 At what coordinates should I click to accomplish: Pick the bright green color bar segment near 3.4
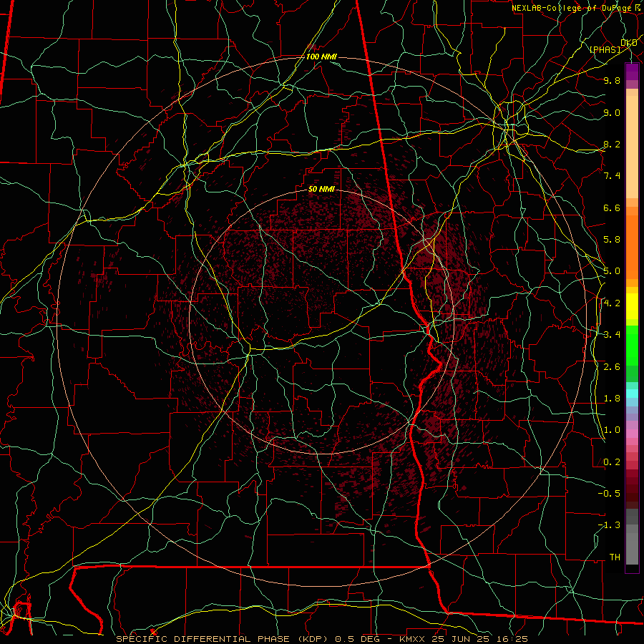point(632,345)
